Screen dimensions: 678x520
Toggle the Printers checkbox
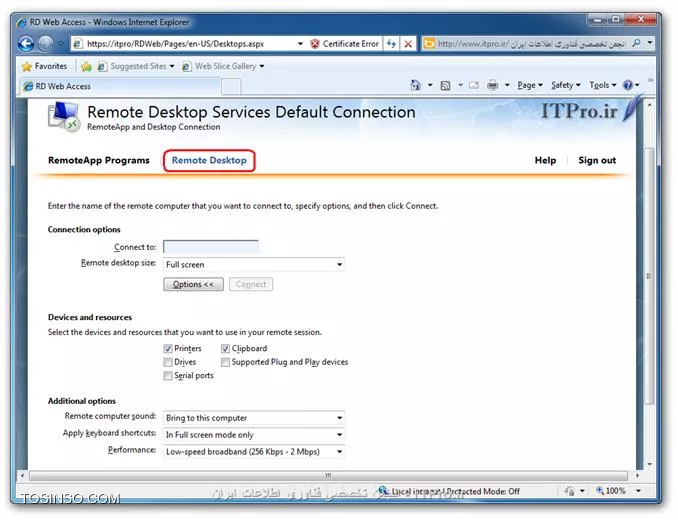pos(168,348)
